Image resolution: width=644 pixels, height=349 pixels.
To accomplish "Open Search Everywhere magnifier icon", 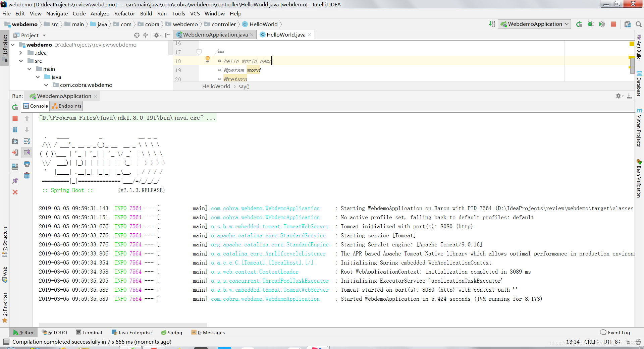I will click(x=639, y=24).
